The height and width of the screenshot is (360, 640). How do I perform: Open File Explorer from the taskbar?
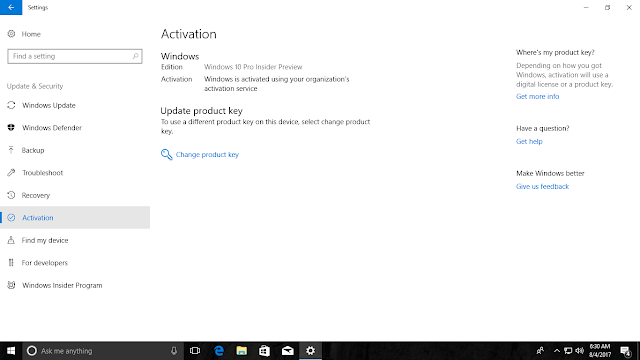pyautogui.click(x=242, y=351)
